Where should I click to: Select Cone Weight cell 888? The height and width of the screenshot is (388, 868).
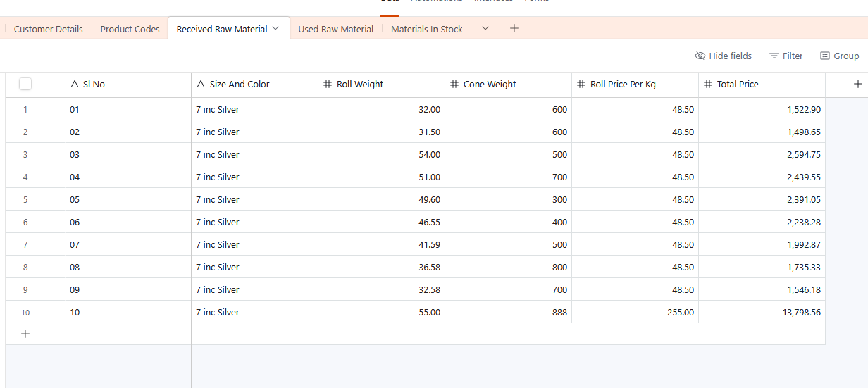click(508, 312)
